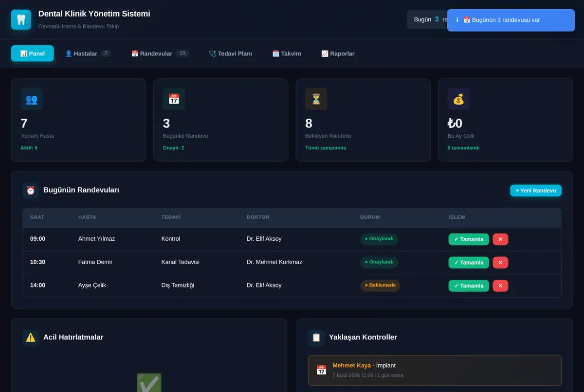Click the calendar icon on Bugünkü Randevu card
The width and height of the screenshot is (584, 392).
(x=174, y=99)
